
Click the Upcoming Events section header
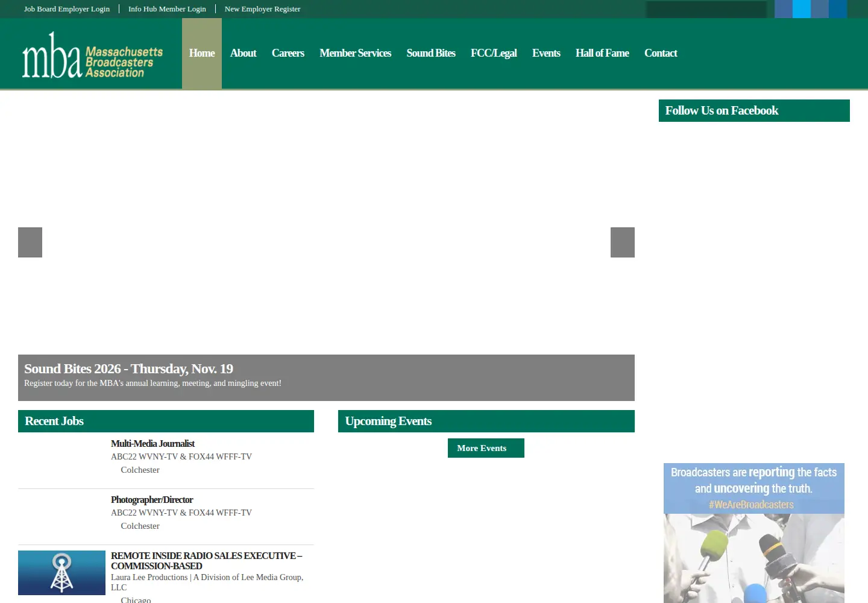486,421
